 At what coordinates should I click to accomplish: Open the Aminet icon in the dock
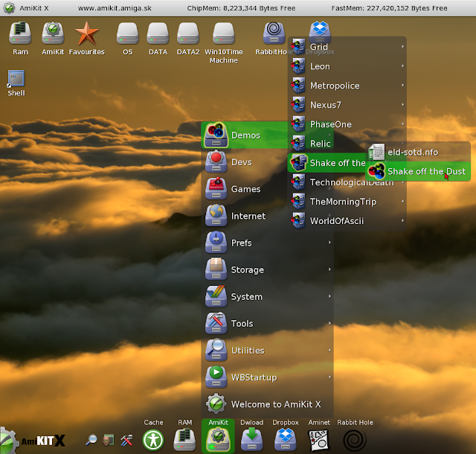(319, 440)
